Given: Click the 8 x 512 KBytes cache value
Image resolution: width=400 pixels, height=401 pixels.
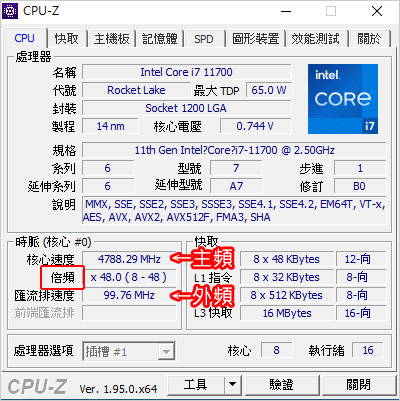Looking at the screenshot, I should [x=287, y=295].
